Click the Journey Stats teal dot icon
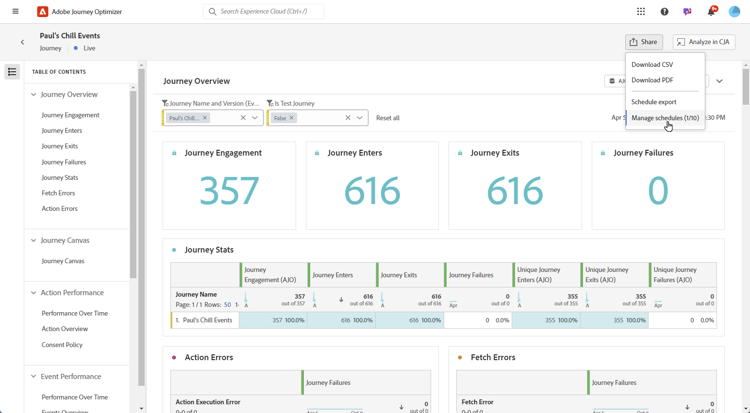 click(x=174, y=250)
